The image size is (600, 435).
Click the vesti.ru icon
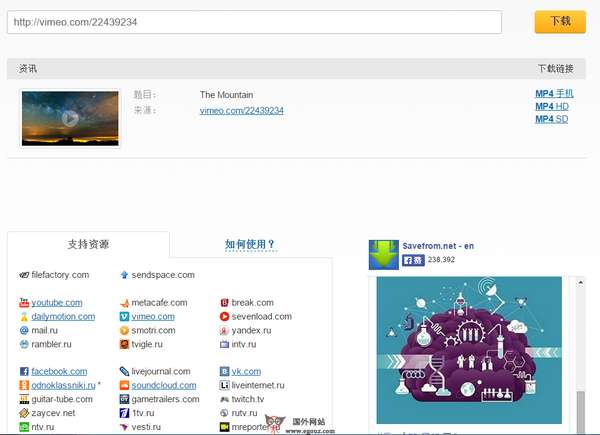coord(124,427)
